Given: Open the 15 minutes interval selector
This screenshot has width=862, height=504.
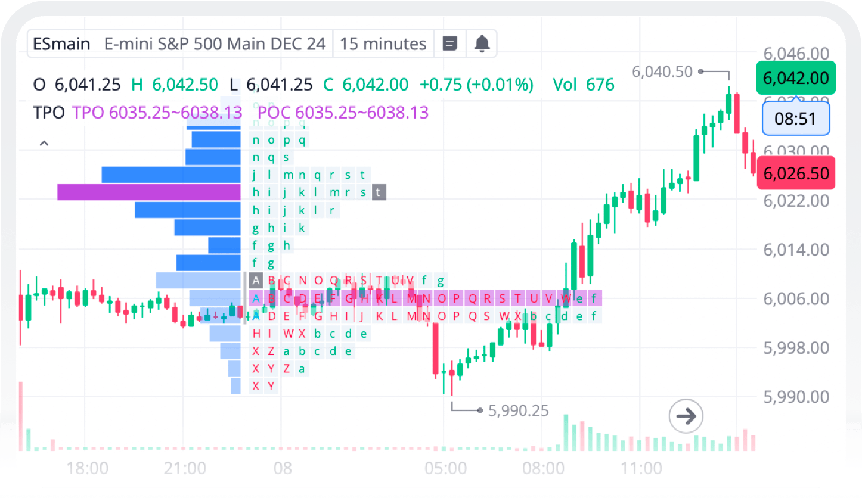Looking at the screenshot, I should (x=383, y=43).
